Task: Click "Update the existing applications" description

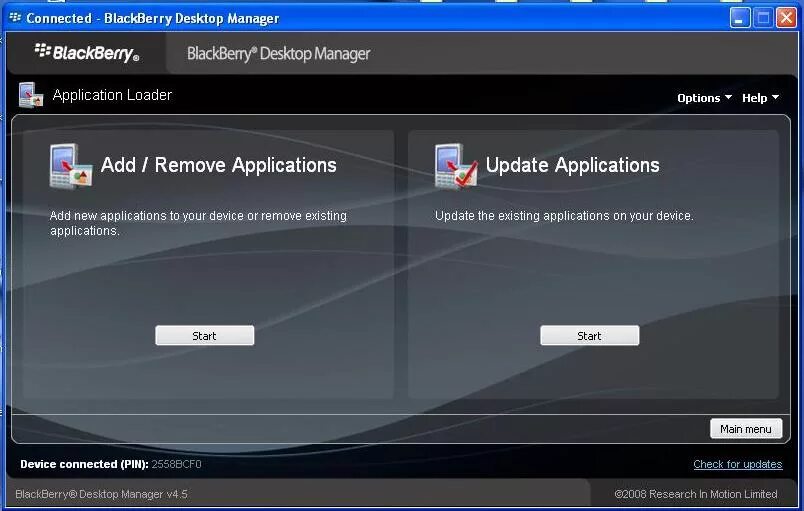Action: point(564,216)
